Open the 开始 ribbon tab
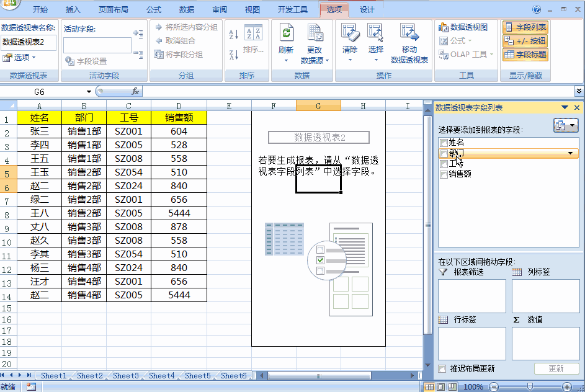 (x=40, y=10)
